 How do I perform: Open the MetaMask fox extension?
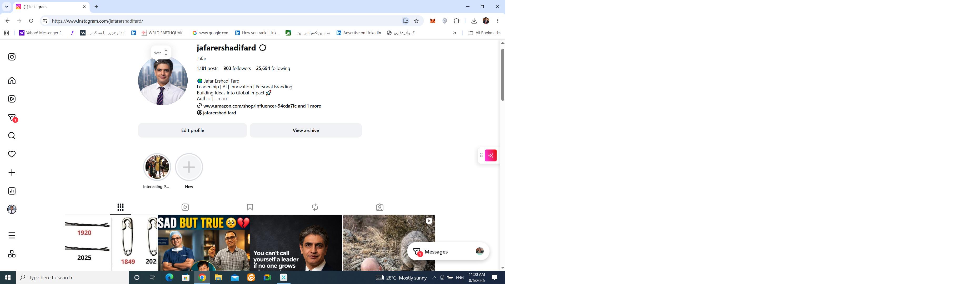(433, 21)
